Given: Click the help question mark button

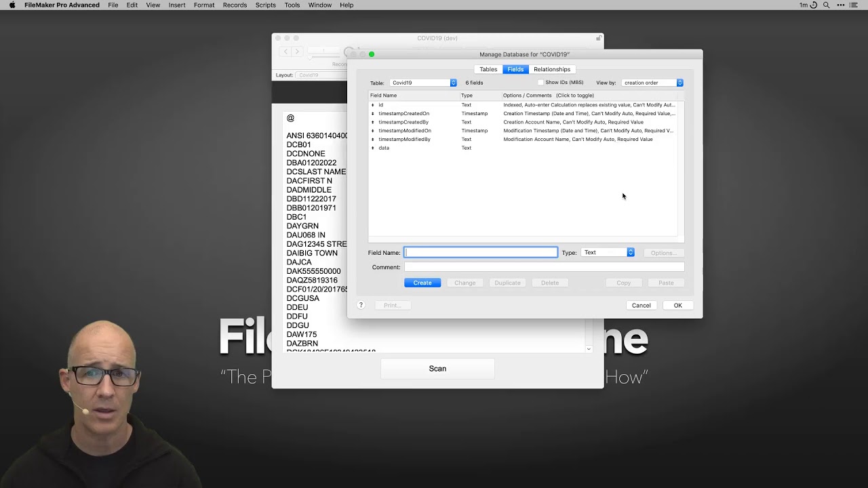Looking at the screenshot, I should point(361,305).
